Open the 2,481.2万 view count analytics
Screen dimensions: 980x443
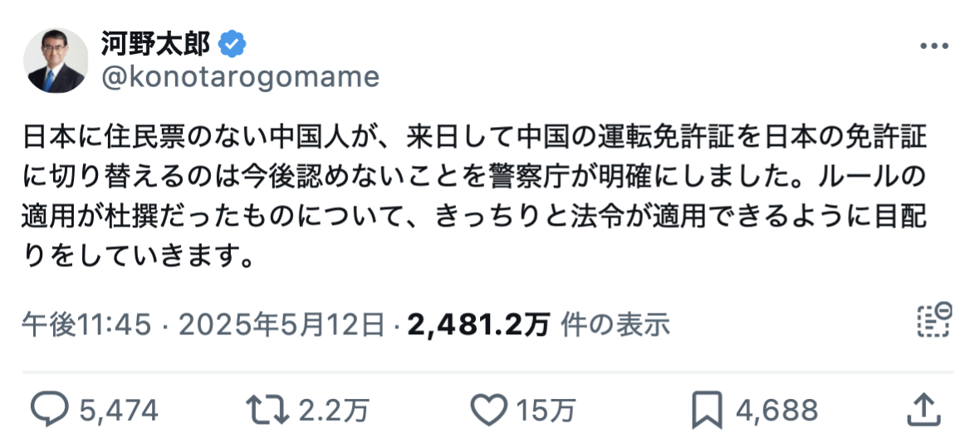click(478, 325)
